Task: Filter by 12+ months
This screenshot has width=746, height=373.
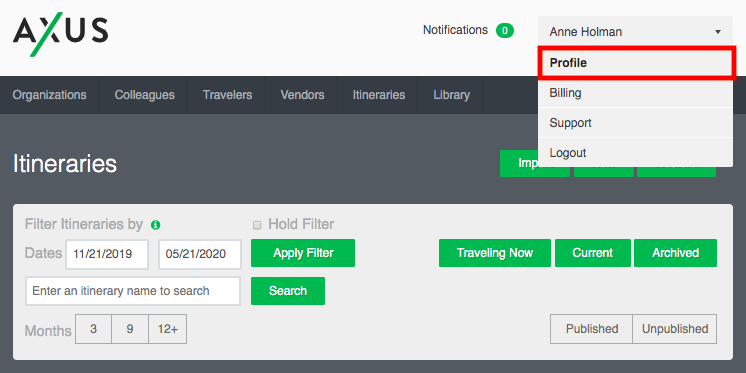Action: tap(167, 329)
